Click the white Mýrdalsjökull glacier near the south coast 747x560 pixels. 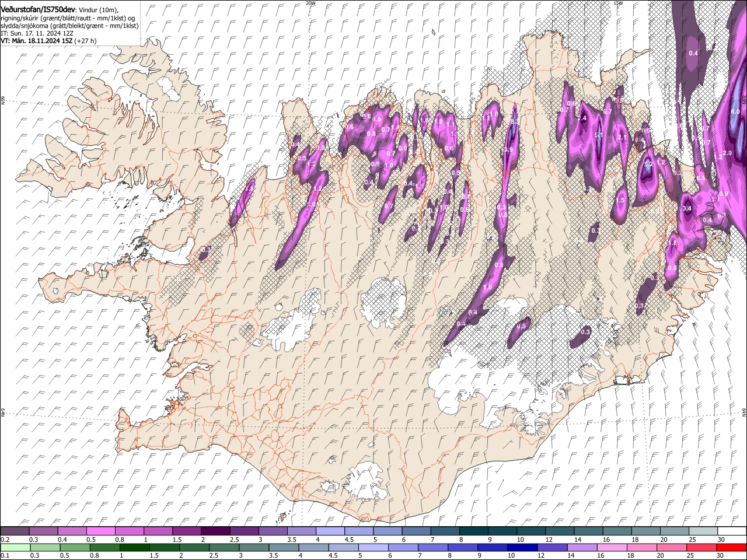[x=365, y=481]
